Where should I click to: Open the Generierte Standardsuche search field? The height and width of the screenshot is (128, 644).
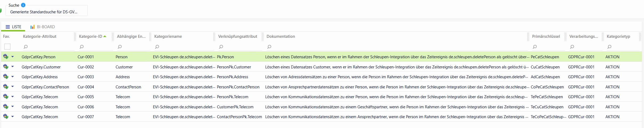47,11
